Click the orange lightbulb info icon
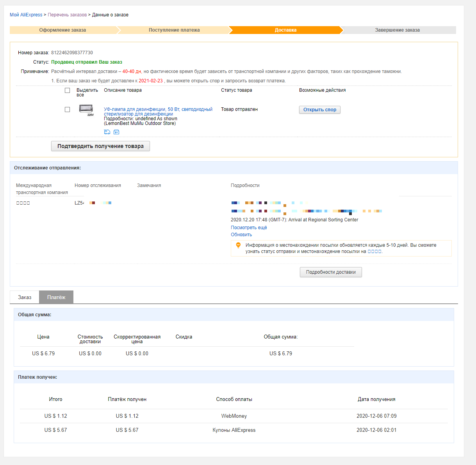 click(x=238, y=245)
